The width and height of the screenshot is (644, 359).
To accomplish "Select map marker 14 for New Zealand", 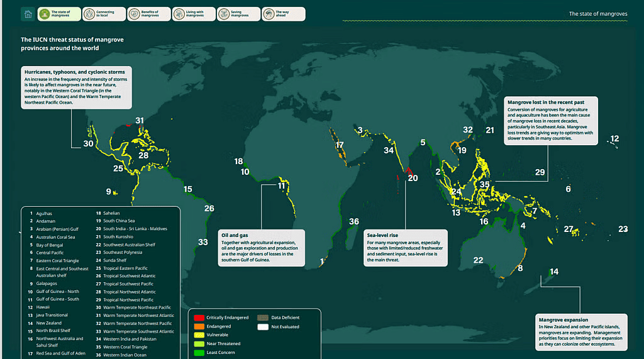I will pos(553,272).
